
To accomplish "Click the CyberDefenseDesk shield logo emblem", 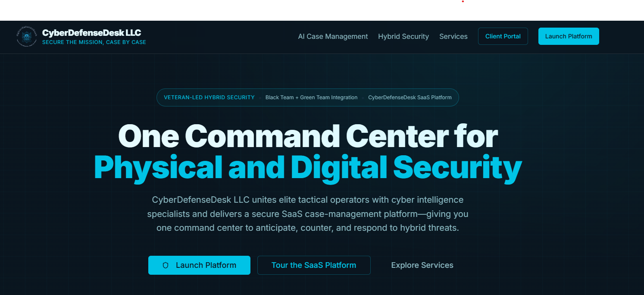I will 27,36.
